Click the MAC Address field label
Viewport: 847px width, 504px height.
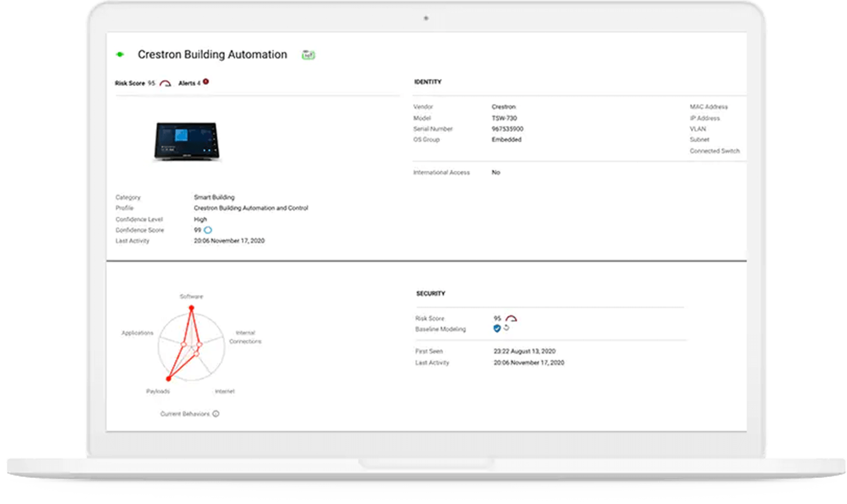(708, 107)
